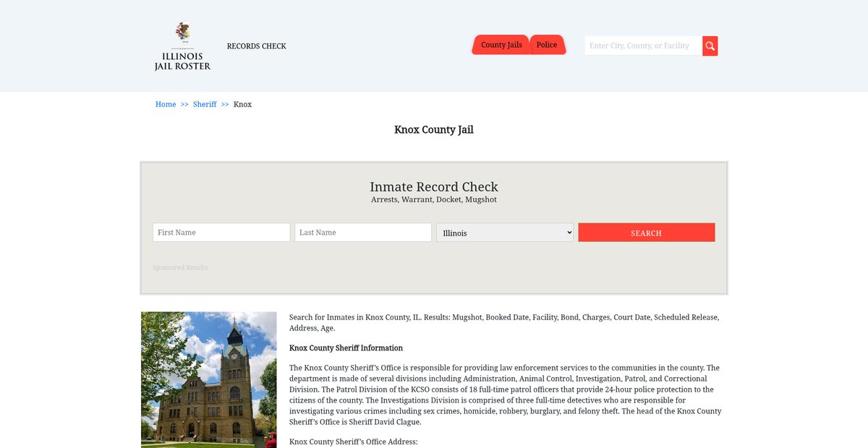
Task: Go to the Home breadcrumb link
Action: coord(166,105)
